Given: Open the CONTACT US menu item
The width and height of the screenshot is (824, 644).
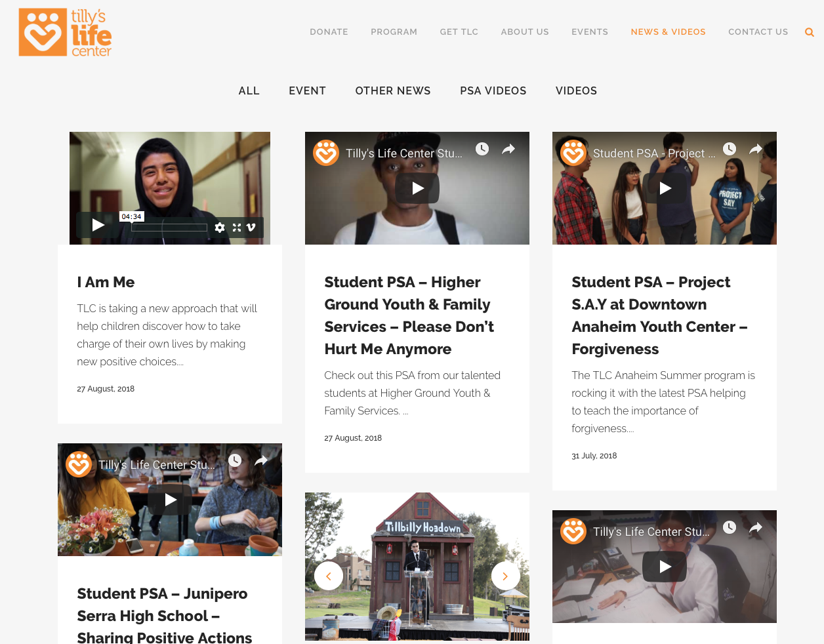Looking at the screenshot, I should pos(758,31).
